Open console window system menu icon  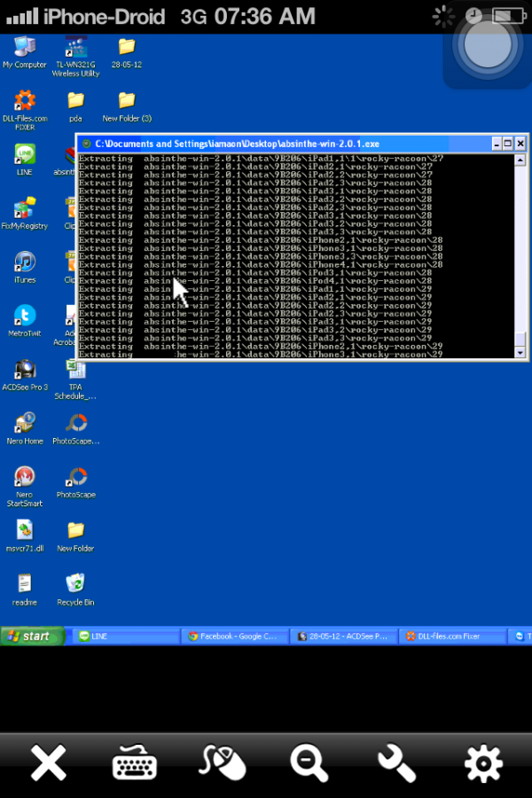point(87,144)
